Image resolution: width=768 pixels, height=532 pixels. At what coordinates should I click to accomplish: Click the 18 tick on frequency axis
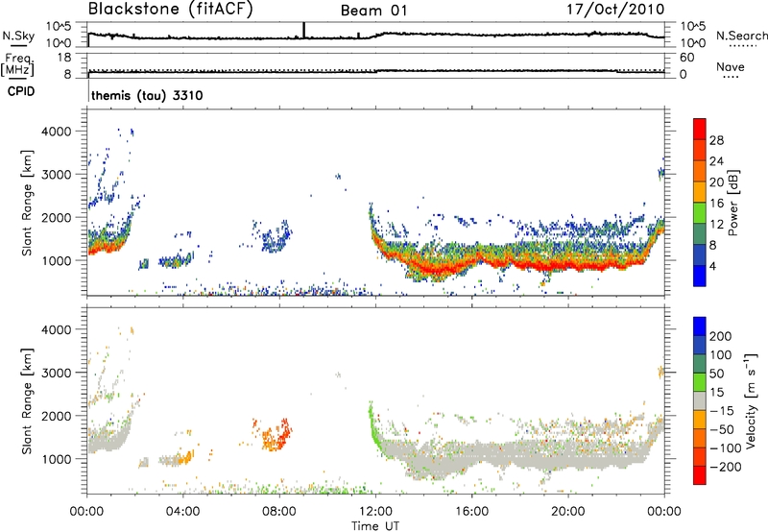[x=64, y=58]
